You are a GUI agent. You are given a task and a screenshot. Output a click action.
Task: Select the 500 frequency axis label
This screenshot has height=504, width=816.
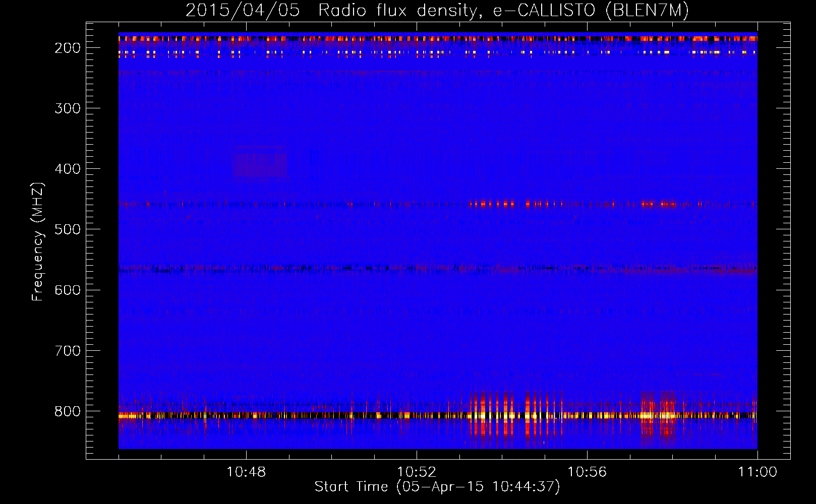(68, 229)
